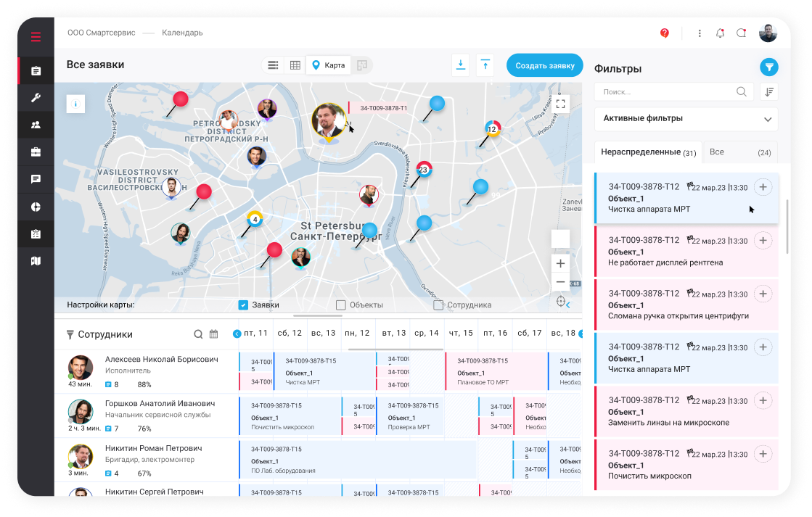Go to previous dates with left arrow

(x=237, y=334)
